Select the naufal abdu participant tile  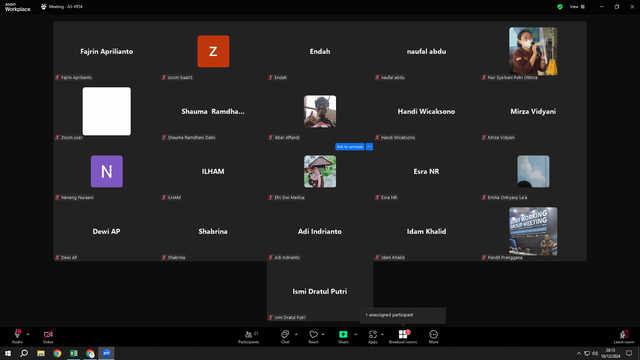pos(427,51)
